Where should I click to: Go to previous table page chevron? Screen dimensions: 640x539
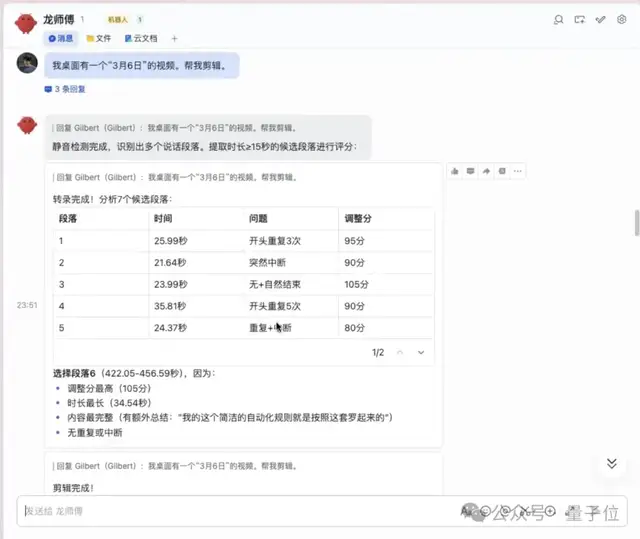400,352
